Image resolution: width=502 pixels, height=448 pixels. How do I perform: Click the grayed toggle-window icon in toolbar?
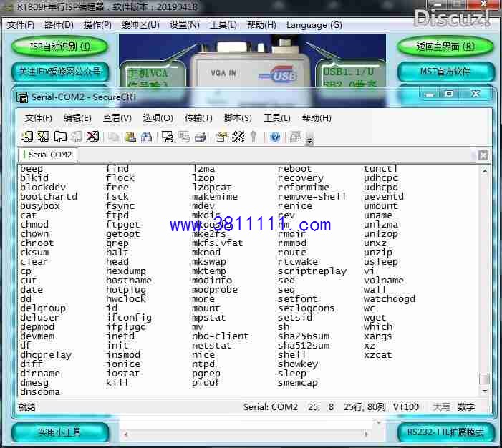point(296,137)
